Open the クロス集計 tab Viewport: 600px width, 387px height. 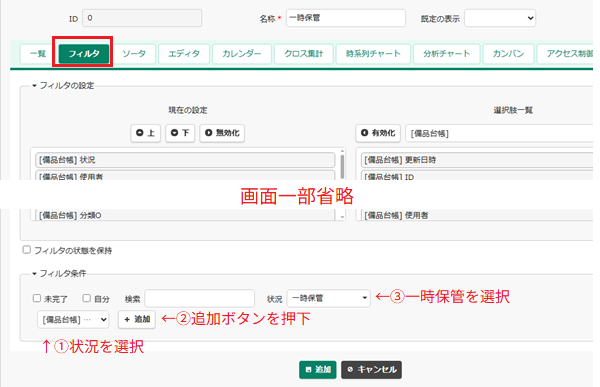tap(303, 54)
